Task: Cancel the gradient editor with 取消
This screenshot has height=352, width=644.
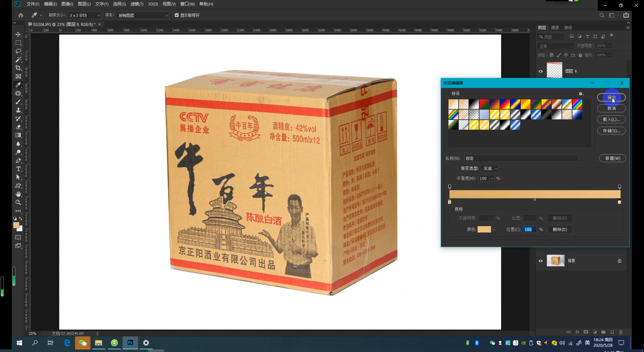Action: coord(611,108)
